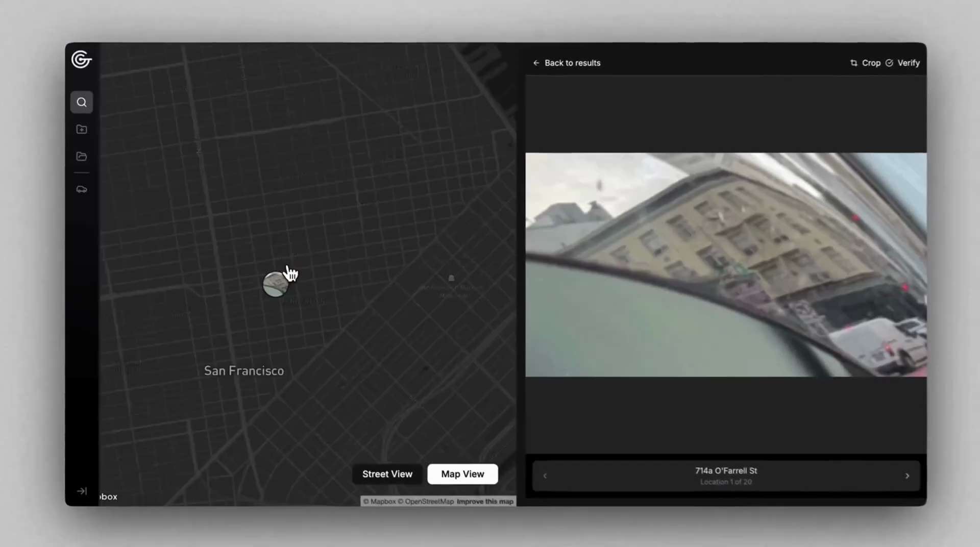The width and height of the screenshot is (980, 547).
Task: Click the street photo preview of the building
Action: (x=726, y=265)
